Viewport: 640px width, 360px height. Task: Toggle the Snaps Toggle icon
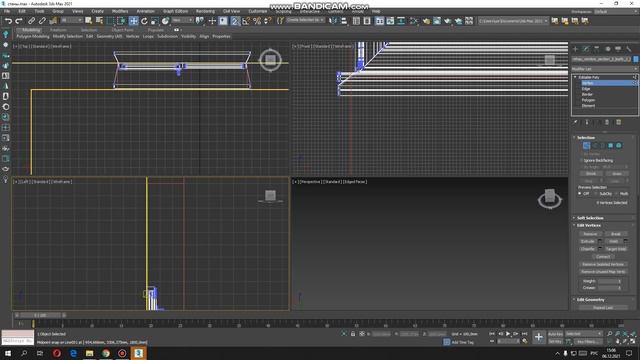click(235, 20)
